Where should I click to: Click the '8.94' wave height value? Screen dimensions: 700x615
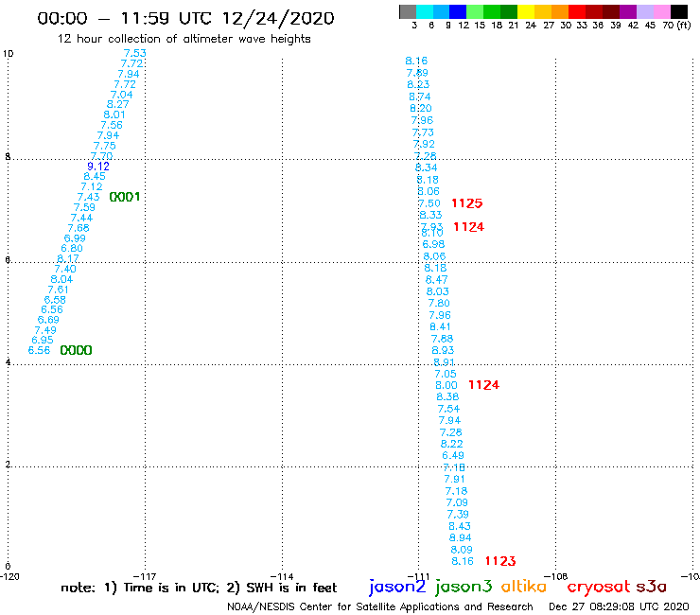point(461,538)
